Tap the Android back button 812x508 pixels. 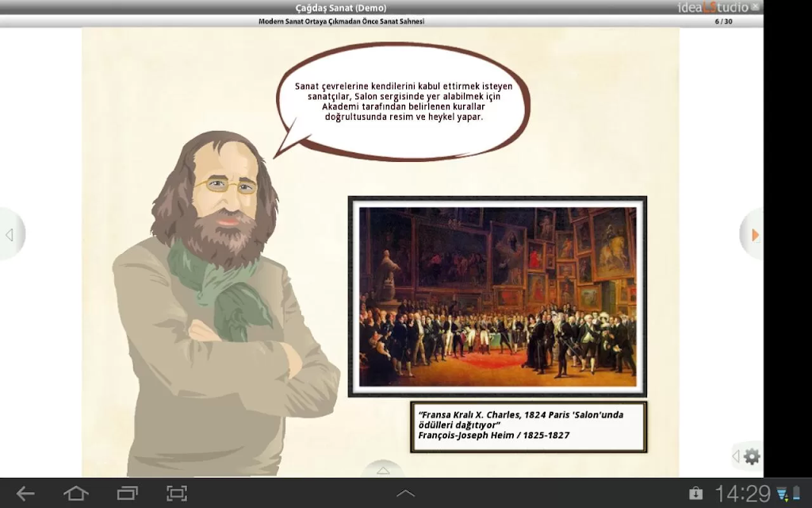25,493
